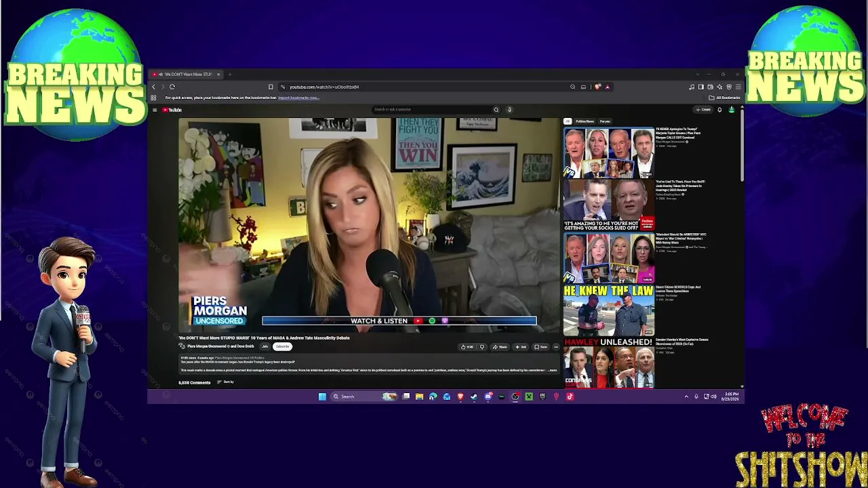Open the Brave main menu
The image size is (868, 488).
(738, 87)
